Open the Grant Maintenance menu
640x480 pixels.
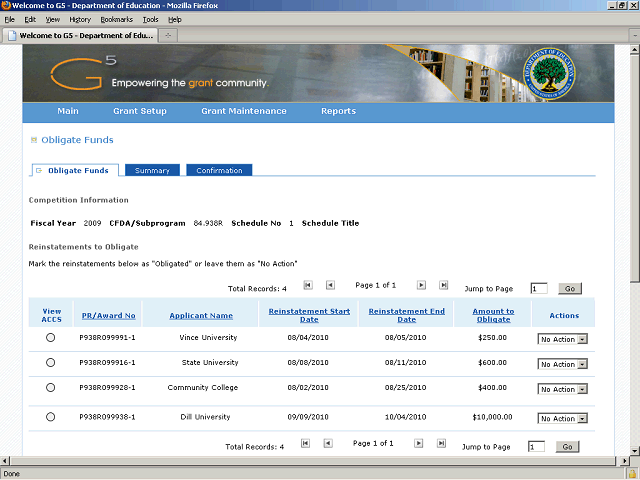tap(244, 111)
